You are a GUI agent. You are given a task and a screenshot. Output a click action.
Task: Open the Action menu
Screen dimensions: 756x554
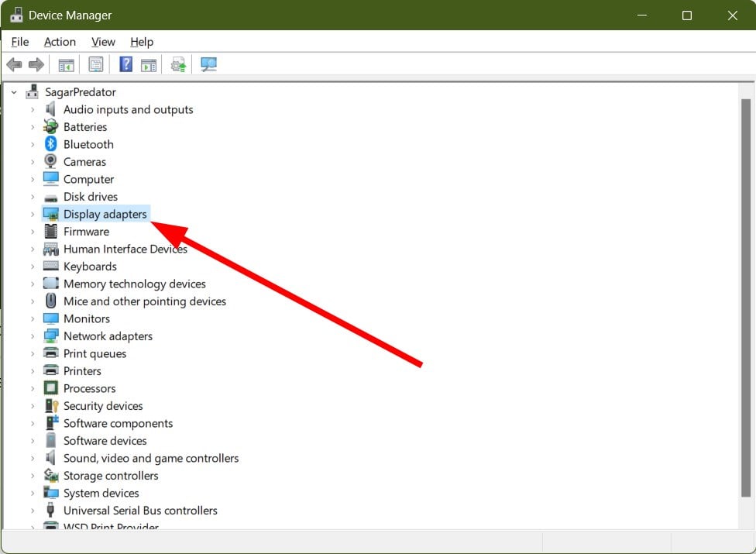60,42
